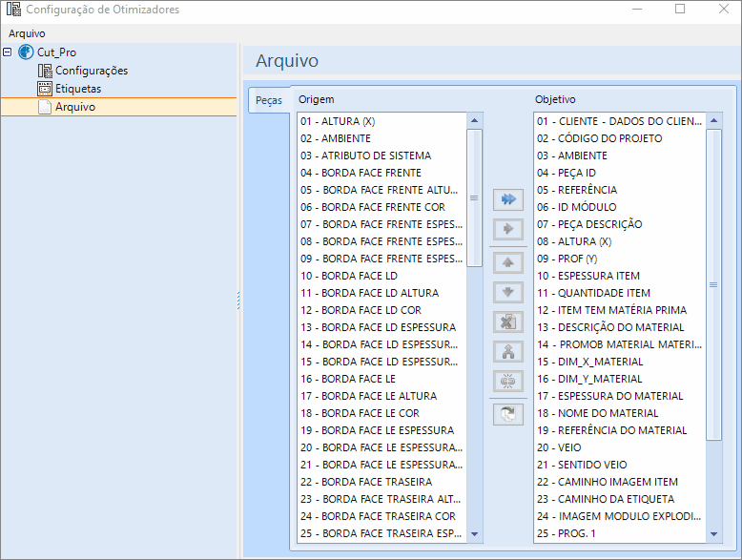Click the broken link unlink button
This screenshot has height=560, width=742.
507,381
